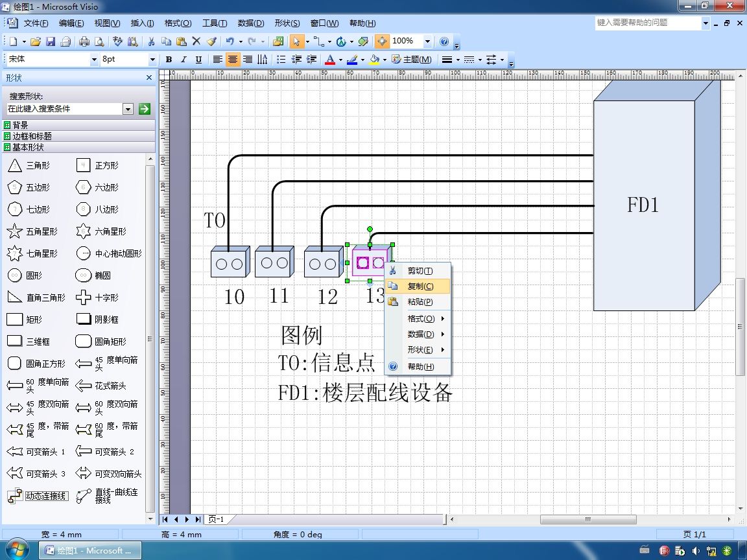The image size is (747, 560).
Task: Open the zoom level dropdown at 100%
Action: [427, 41]
